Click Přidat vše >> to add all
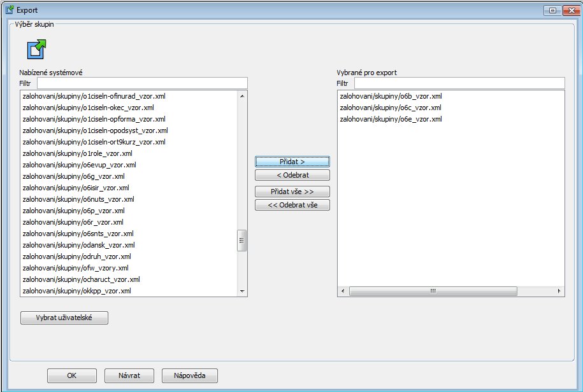 [292, 192]
